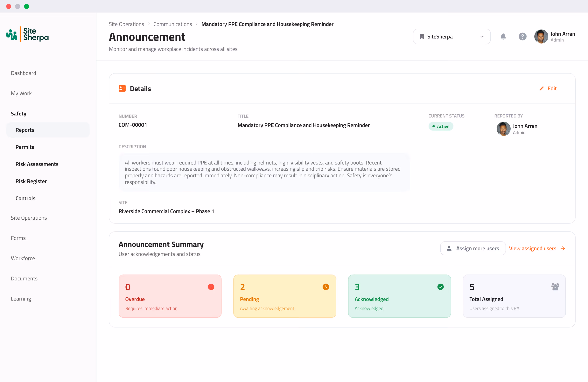Click the Active status badge

click(x=441, y=126)
